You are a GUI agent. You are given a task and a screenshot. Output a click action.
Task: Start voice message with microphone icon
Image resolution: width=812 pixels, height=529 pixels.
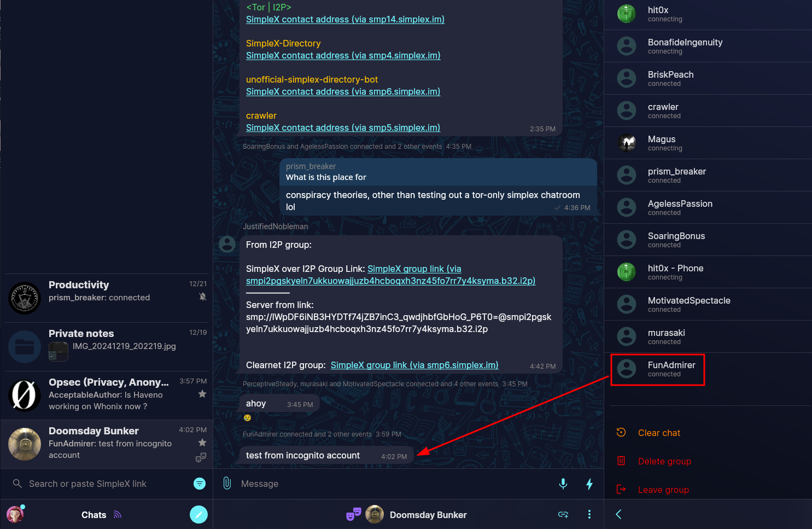point(563,484)
